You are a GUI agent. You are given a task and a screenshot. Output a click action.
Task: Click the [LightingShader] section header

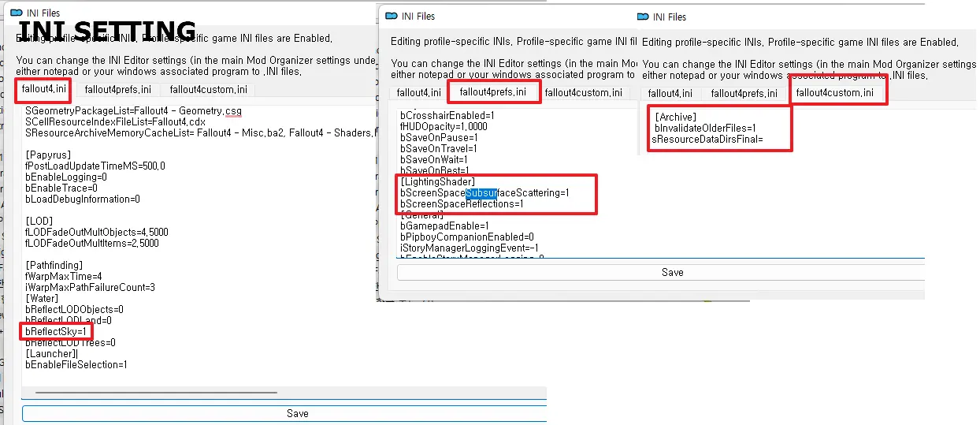tap(438, 182)
